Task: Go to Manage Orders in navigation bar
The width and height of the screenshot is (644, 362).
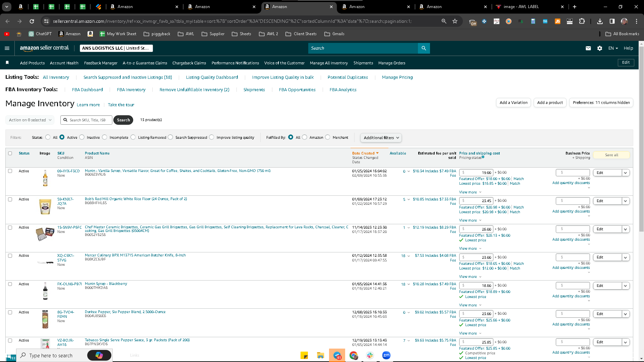Action: 392,63
